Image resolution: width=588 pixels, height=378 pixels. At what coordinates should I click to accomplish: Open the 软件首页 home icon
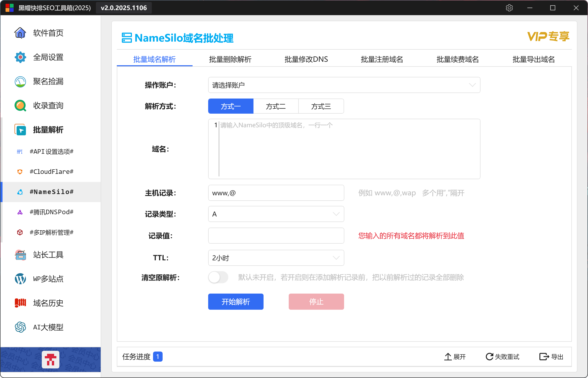click(20, 33)
